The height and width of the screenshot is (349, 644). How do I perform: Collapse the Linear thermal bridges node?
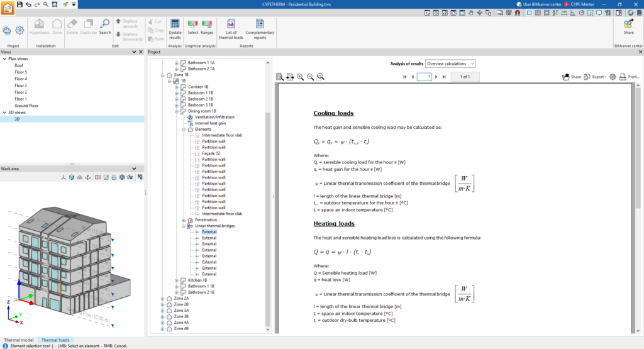[x=184, y=226]
